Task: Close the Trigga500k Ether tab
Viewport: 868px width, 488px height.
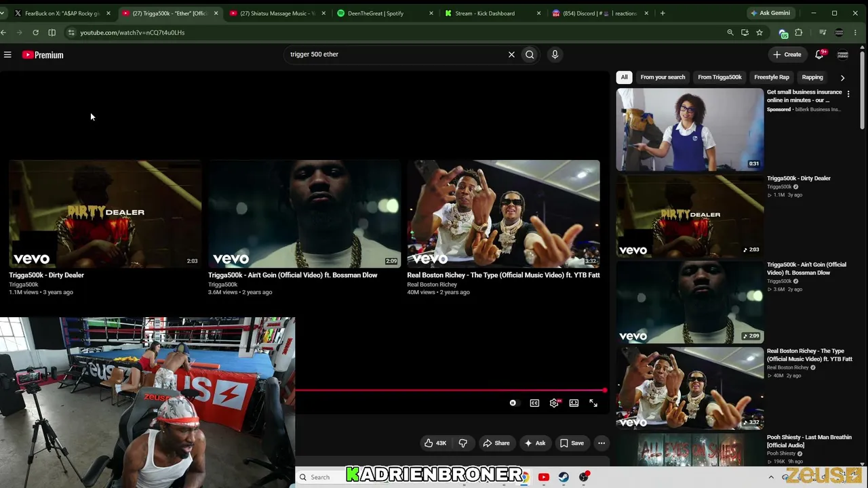Action: coord(216,13)
